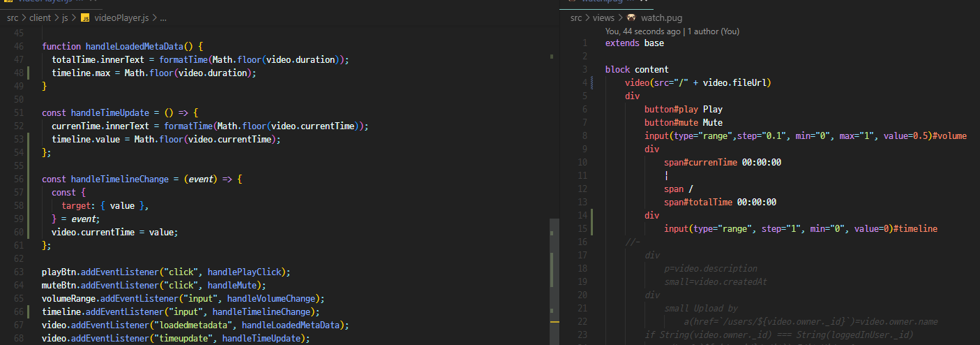Click 'currenTime.innerText' on line 52

tap(100, 126)
